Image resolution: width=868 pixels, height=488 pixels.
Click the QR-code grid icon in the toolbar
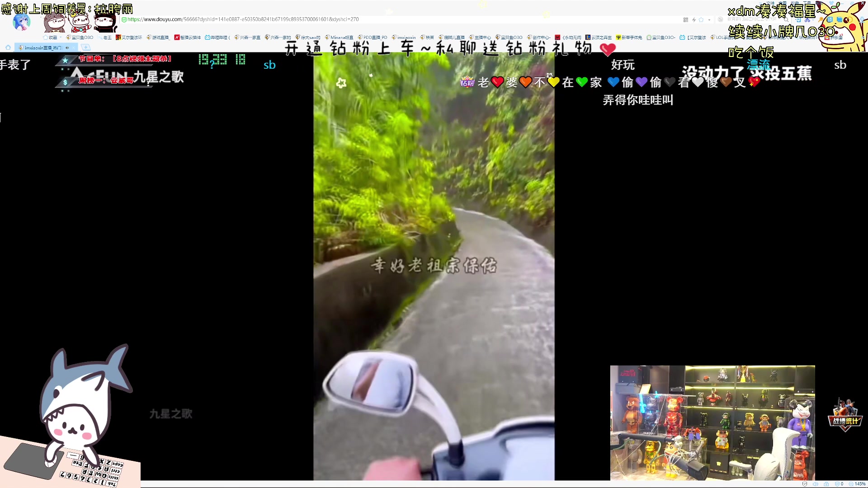point(686,20)
